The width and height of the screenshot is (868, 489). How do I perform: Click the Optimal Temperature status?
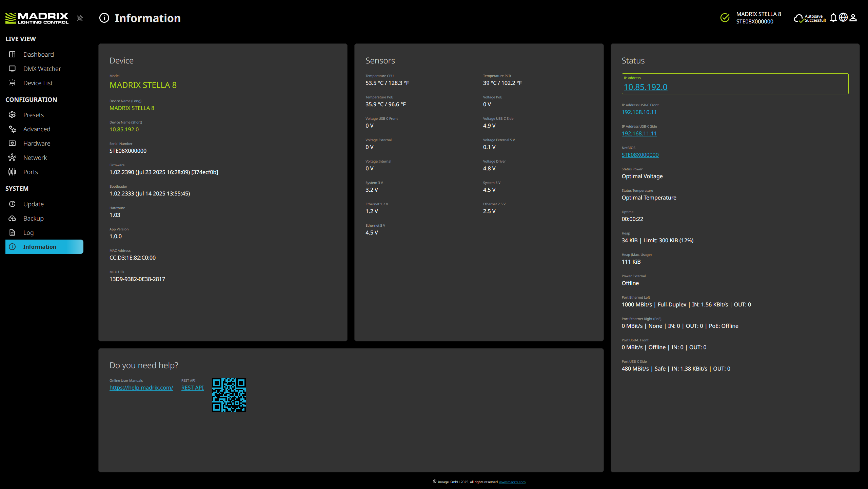pos(649,198)
